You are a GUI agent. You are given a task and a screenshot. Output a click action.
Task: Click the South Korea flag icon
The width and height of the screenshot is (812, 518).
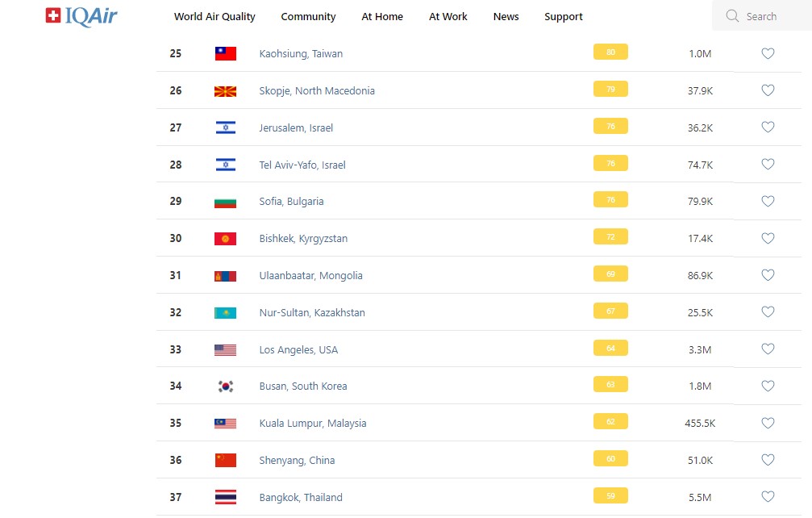[225, 386]
